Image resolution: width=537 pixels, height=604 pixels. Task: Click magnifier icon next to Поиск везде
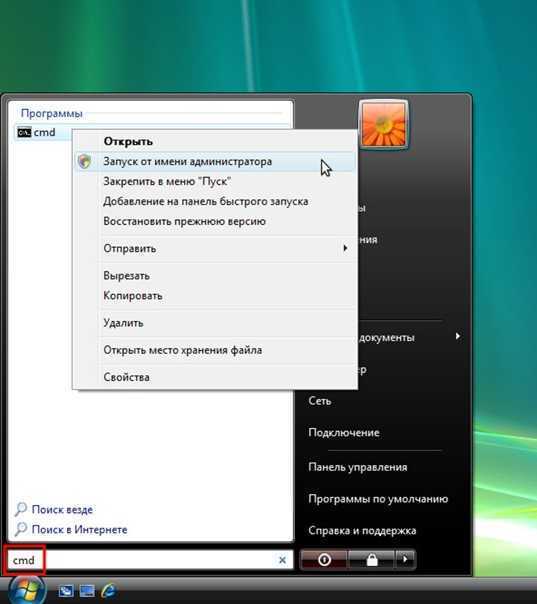(20, 509)
